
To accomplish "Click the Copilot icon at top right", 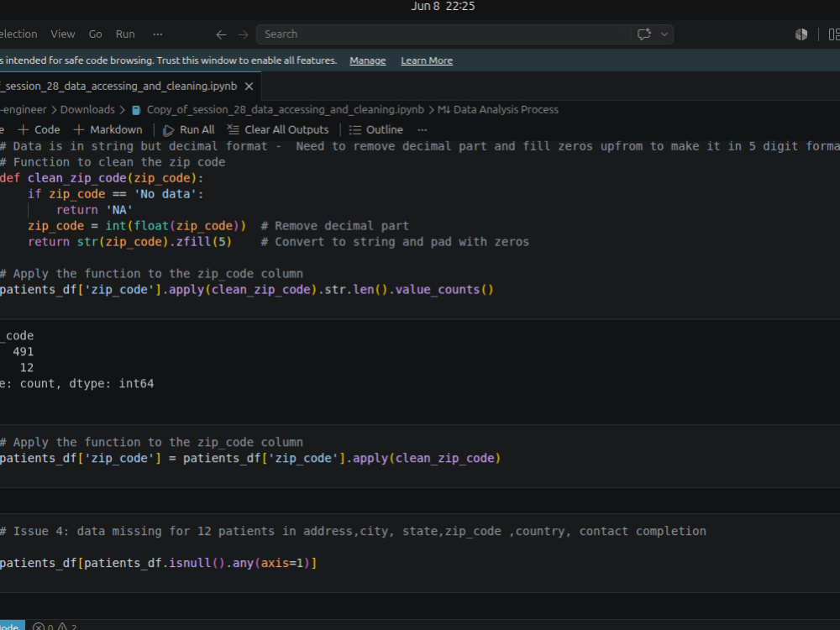I will 801,34.
